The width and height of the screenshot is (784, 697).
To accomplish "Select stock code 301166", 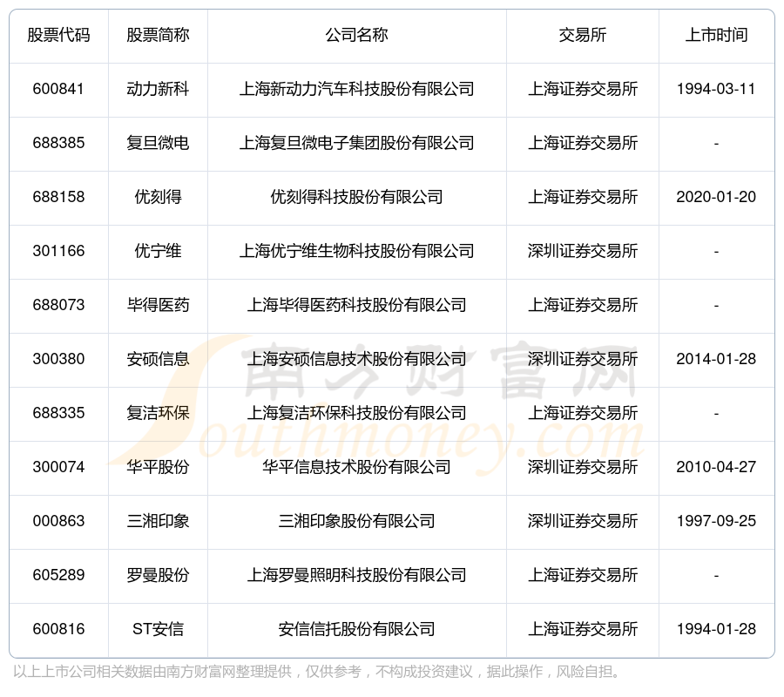I will [x=58, y=251].
